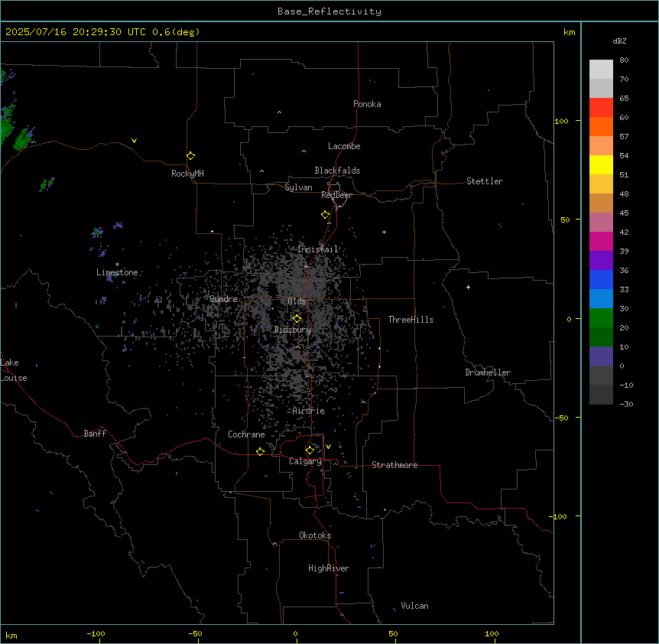Select the orange 57-60 dBZ legend band
Image resolution: width=659 pixels, height=644 pixels.
click(601, 126)
